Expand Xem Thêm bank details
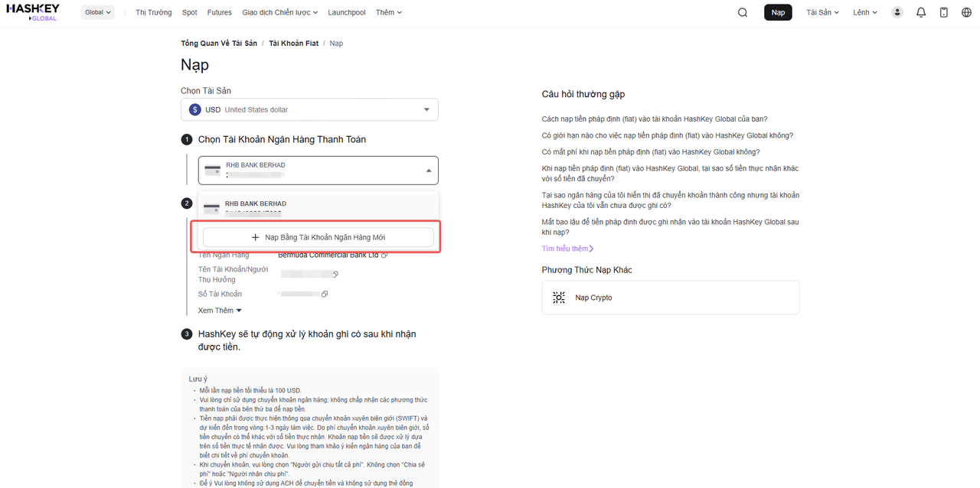 (x=220, y=311)
